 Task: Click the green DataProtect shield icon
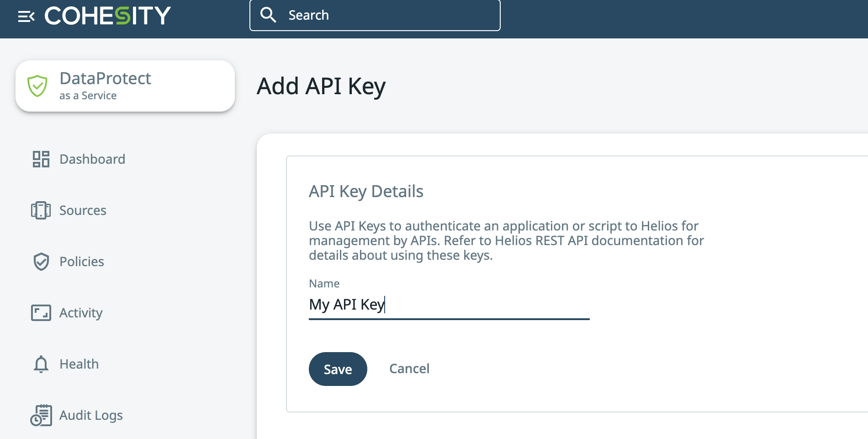click(37, 86)
